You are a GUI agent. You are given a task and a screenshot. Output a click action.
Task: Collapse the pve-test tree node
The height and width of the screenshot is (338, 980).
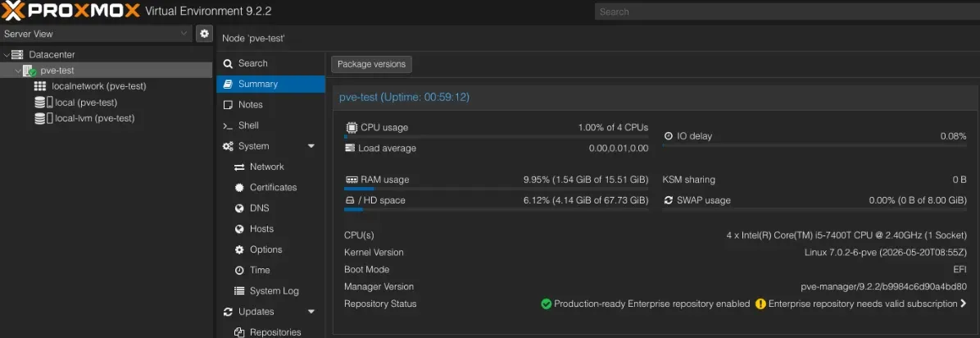18,71
